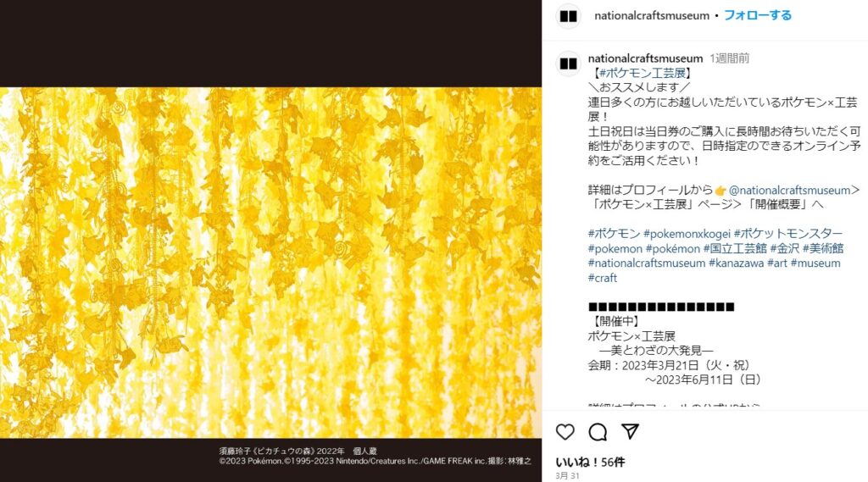The image size is (868, 482).
Task: View the list of 56 likes
Action: point(590,462)
